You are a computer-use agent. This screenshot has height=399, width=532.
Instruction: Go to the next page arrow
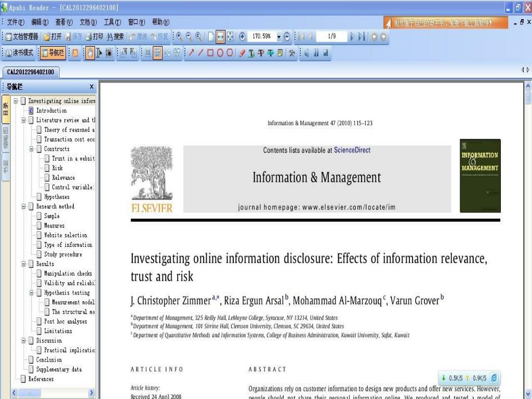tap(352, 37)
